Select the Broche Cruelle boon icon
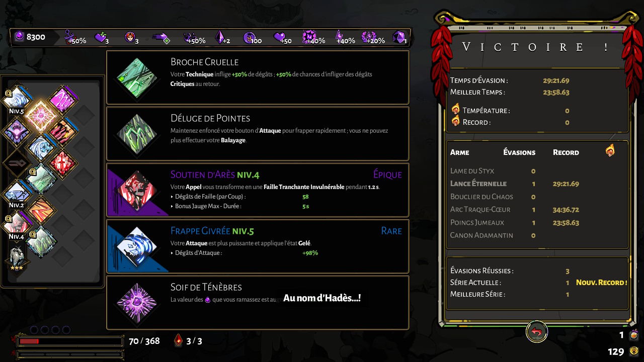 (x=137, y=77)
